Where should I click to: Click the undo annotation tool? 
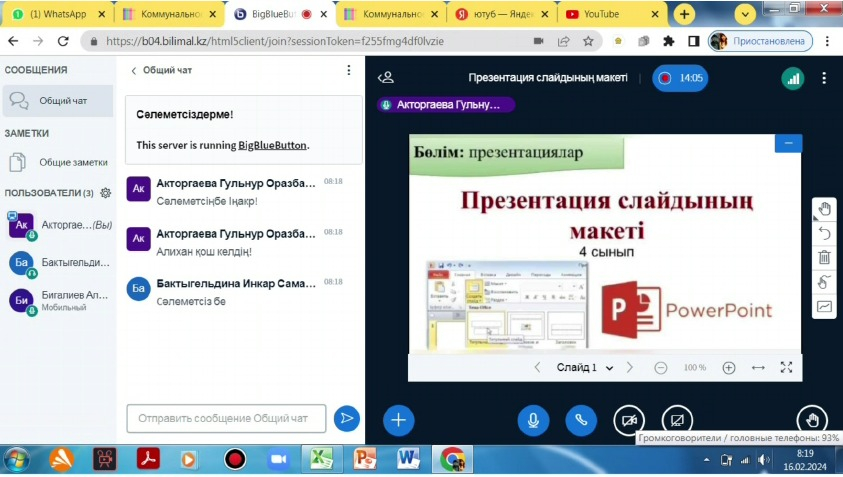point(824,233)
